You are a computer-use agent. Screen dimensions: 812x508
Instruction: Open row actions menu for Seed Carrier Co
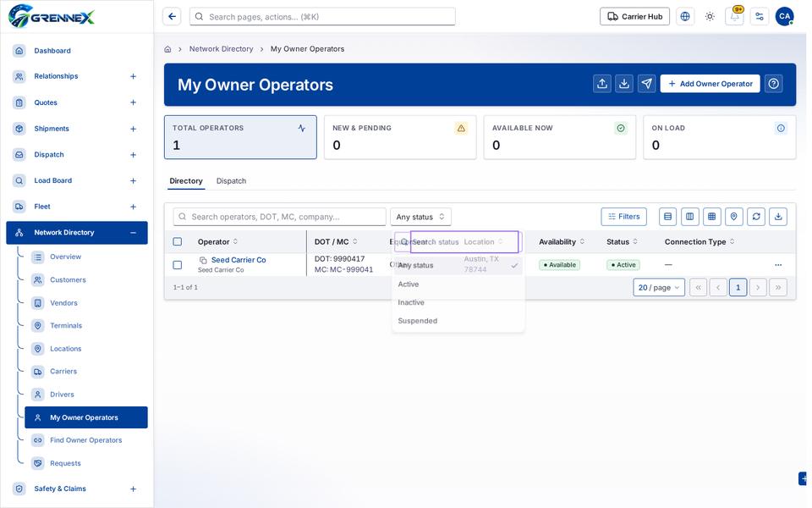coord(778,265)
